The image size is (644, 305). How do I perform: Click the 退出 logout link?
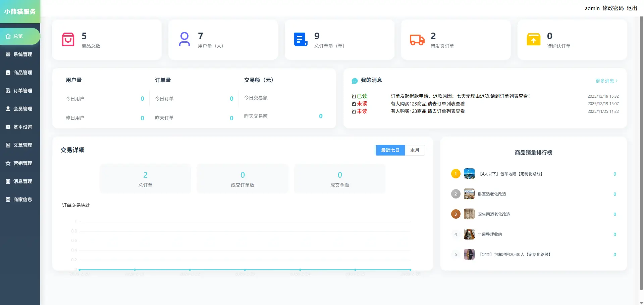(x=632, y=8)
